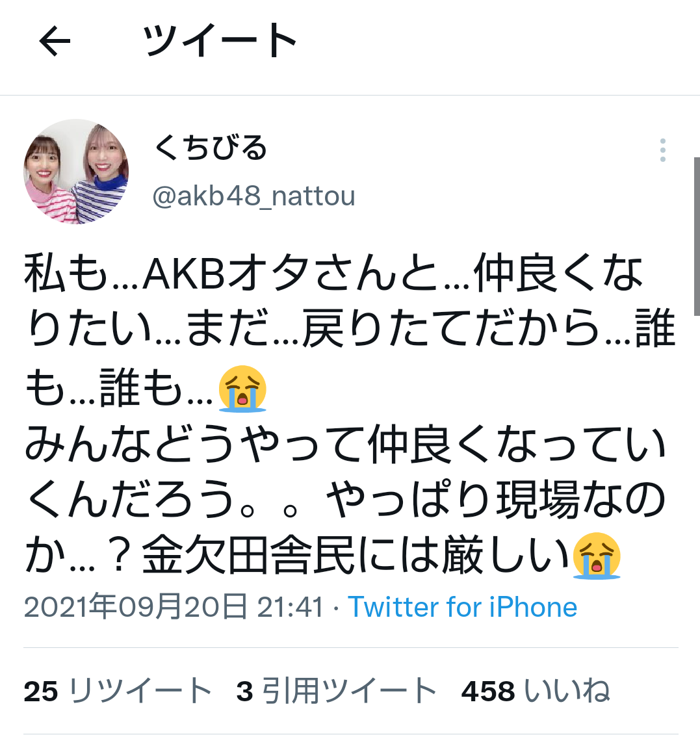Tap the ツイート header title
The image size is (700, 750).
tap(220, 41)
